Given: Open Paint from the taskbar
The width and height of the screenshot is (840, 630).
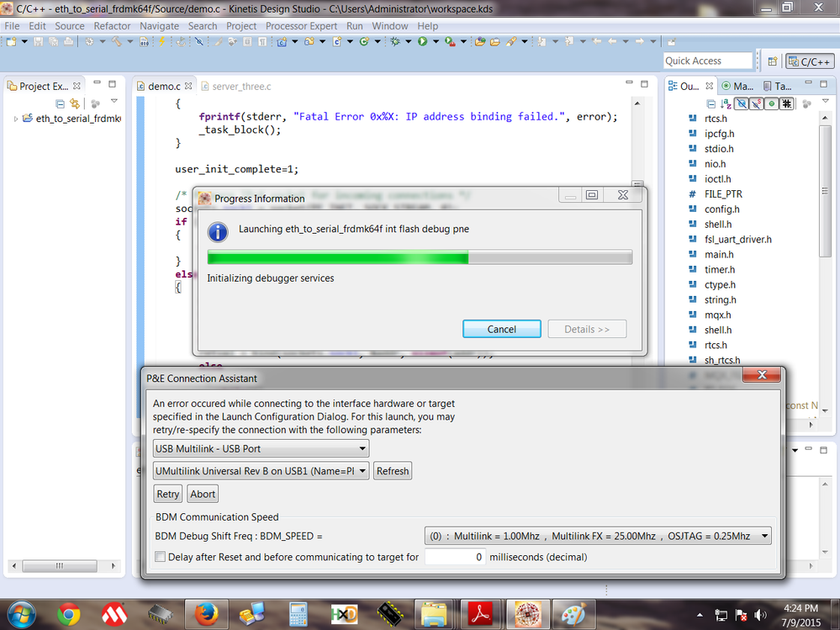Looking at the screenshot, I should pyautogui.click(x=572, y=614).
